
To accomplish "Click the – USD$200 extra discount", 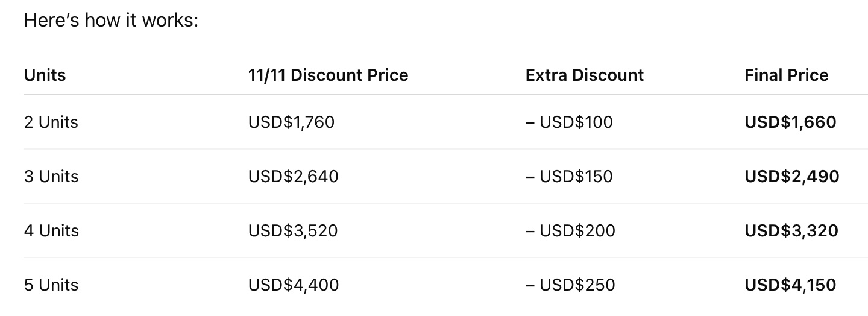I will pos(570,231).
